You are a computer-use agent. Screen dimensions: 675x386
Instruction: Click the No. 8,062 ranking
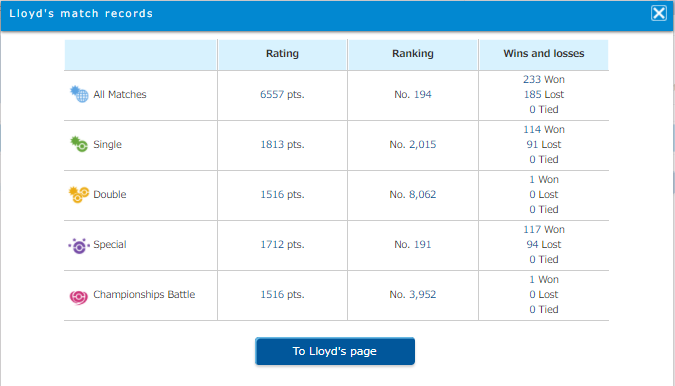click(413, 195)
